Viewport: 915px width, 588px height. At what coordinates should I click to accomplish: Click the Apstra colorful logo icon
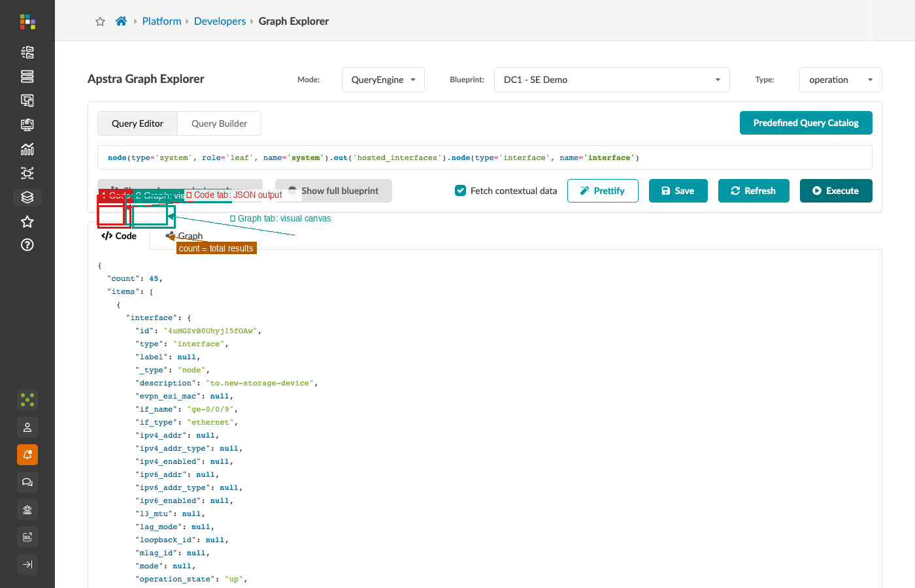[x=27, y=22]
